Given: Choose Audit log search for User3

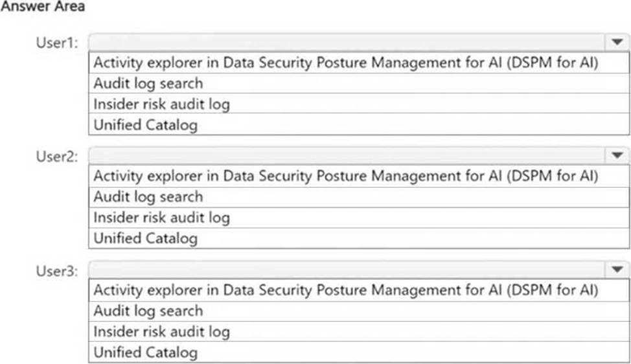Looking at the screenshot, I should click(148, 311).
